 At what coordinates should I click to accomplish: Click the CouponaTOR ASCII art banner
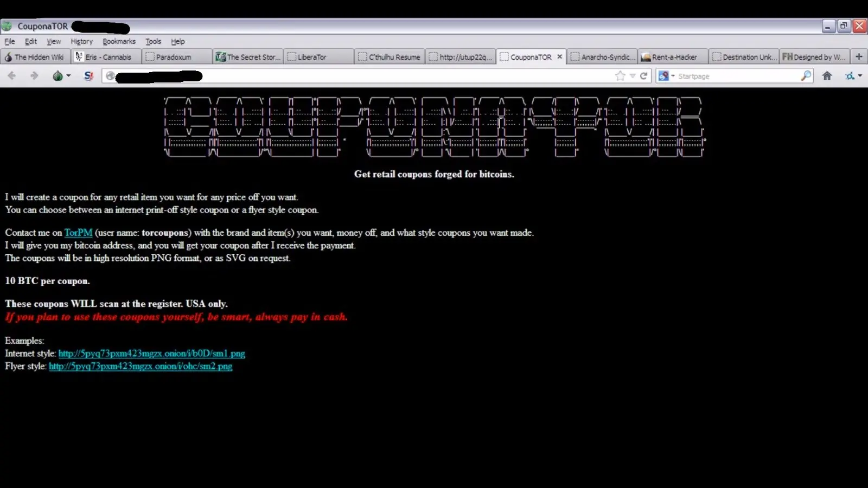pos(434,127)
